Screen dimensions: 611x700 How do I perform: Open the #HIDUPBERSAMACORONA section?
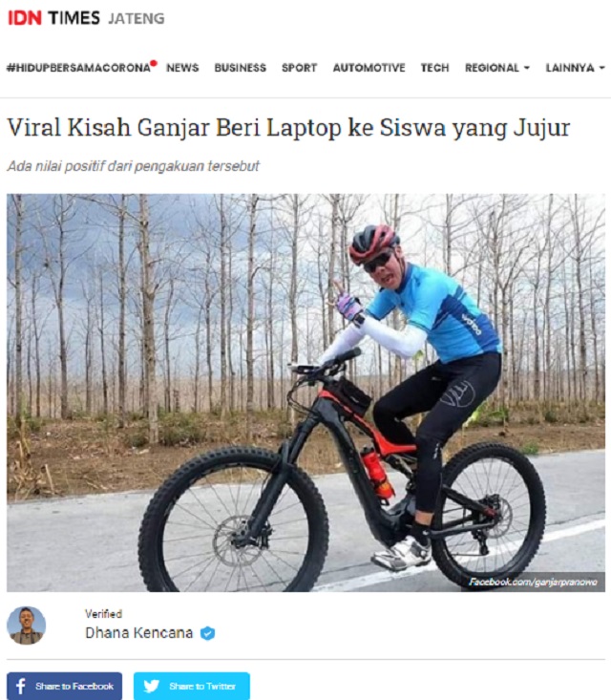tap(78, 68)
